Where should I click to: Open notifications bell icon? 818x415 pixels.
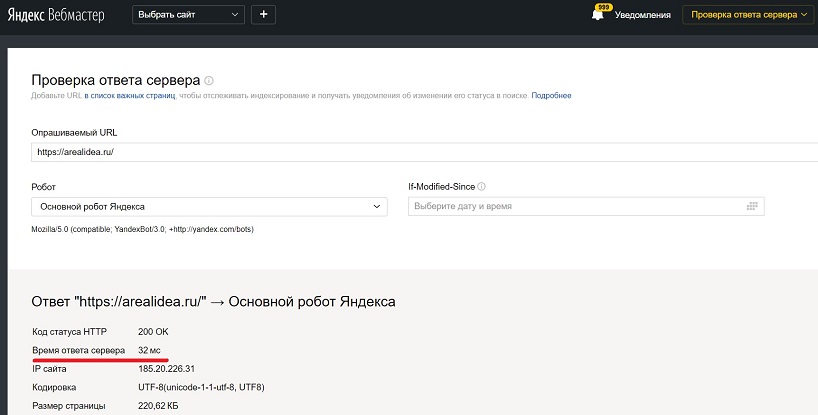[x=598, y=14]
